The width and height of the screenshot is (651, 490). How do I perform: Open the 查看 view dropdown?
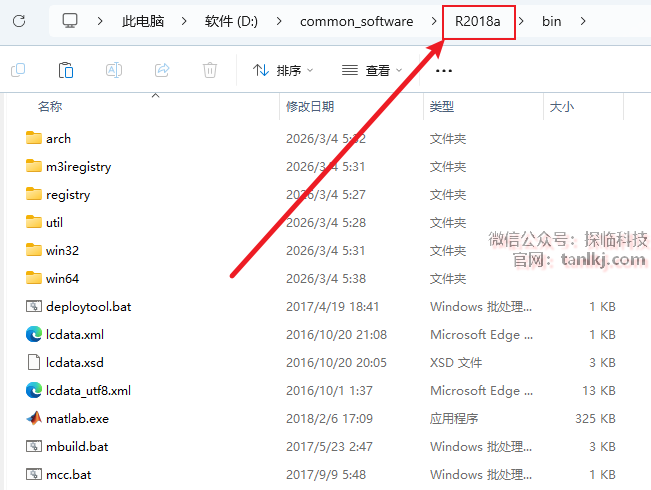point(372,70)
